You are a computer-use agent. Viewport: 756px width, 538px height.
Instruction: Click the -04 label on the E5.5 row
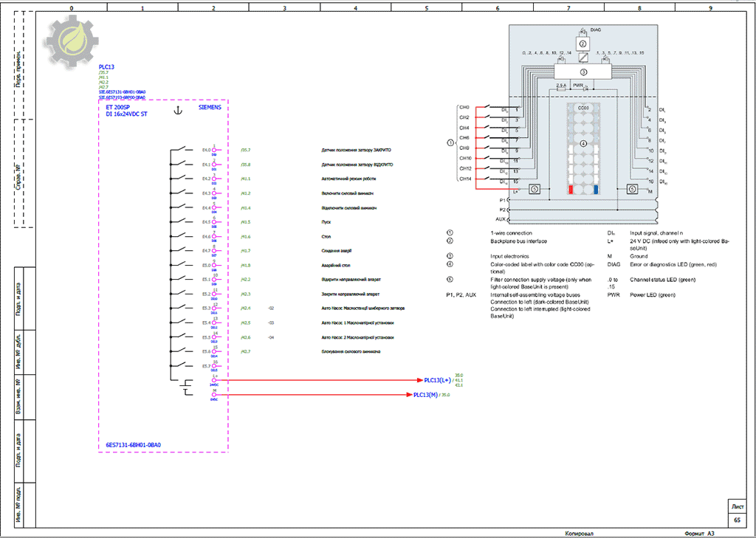coord(271,337)
